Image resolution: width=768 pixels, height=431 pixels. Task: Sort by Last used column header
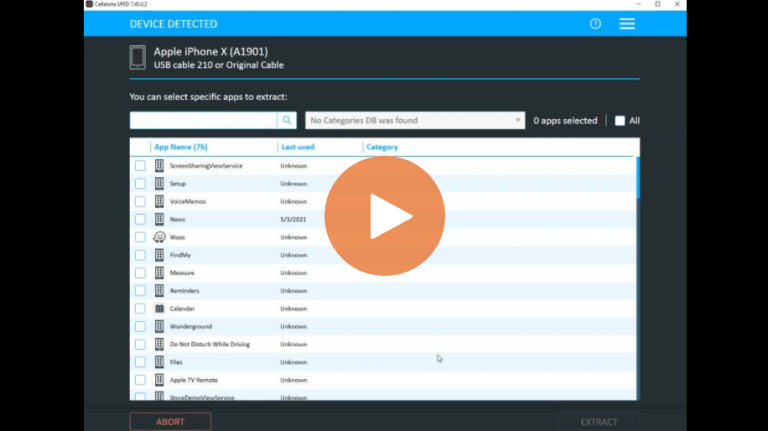(x=298, y=147)
